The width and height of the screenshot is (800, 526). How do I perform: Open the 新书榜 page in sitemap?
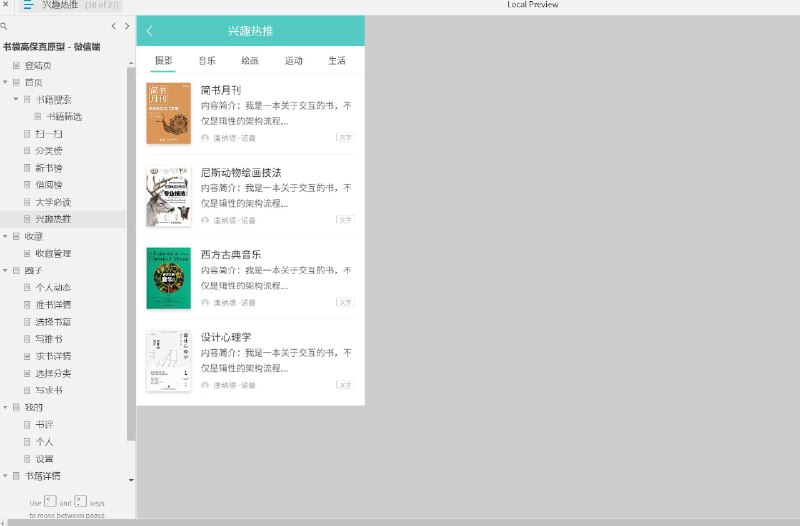(49, 168)
